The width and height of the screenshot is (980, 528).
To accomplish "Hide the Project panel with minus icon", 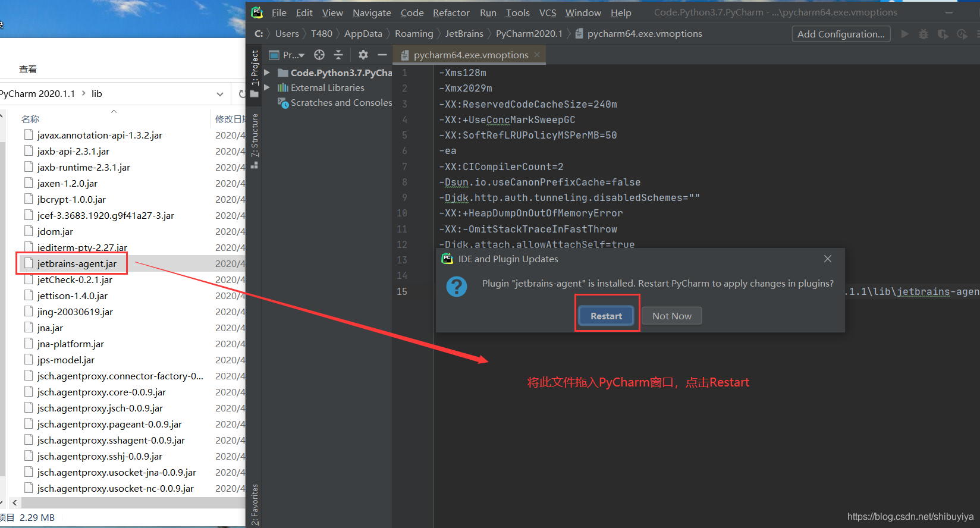I will (382, 55).
